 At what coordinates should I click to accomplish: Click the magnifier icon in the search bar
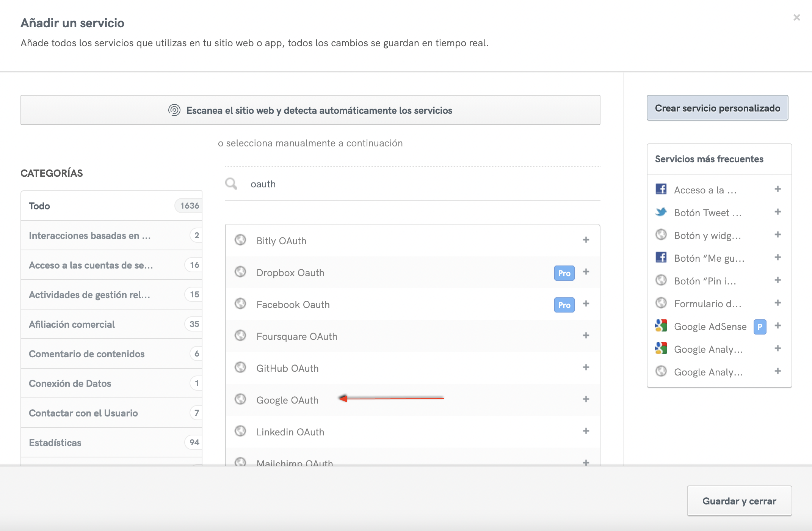(231, 183)
